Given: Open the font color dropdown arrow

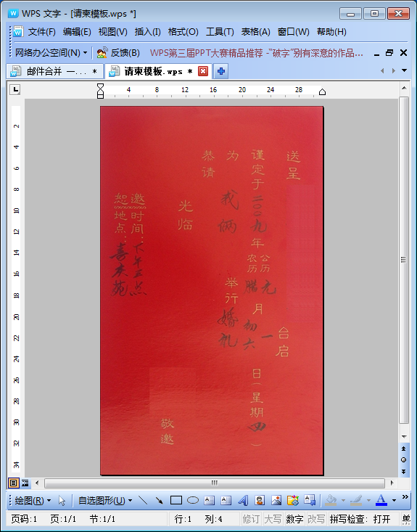Looking at the screenshot, I should (x=394, y=501).
